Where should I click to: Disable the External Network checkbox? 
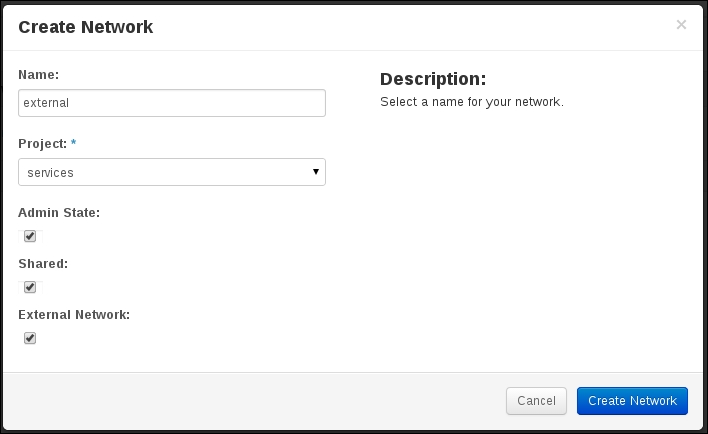[x=30, y=338]
